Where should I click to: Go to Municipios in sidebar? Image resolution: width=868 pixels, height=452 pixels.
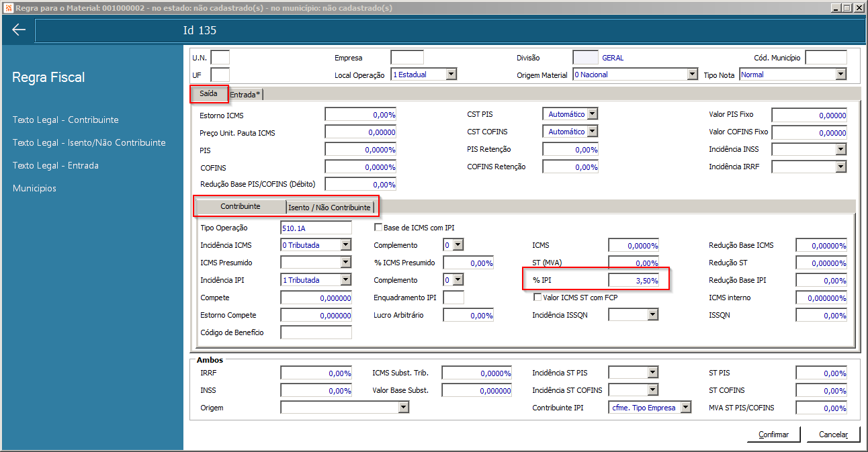coord(34,188)
